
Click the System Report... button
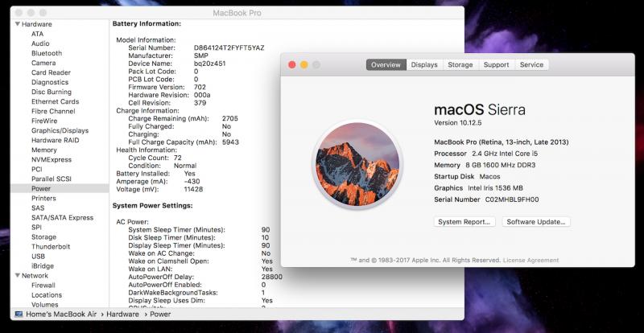point(464,221)
